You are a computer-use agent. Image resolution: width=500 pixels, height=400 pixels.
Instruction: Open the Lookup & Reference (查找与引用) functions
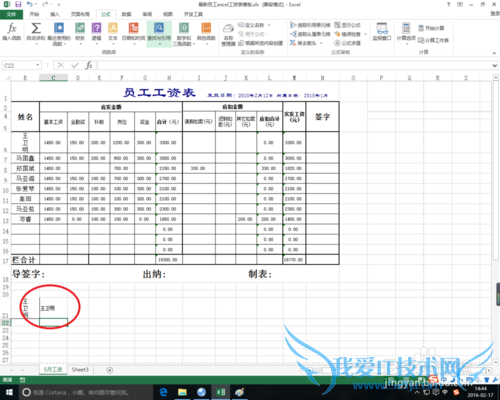click(159, 34)
